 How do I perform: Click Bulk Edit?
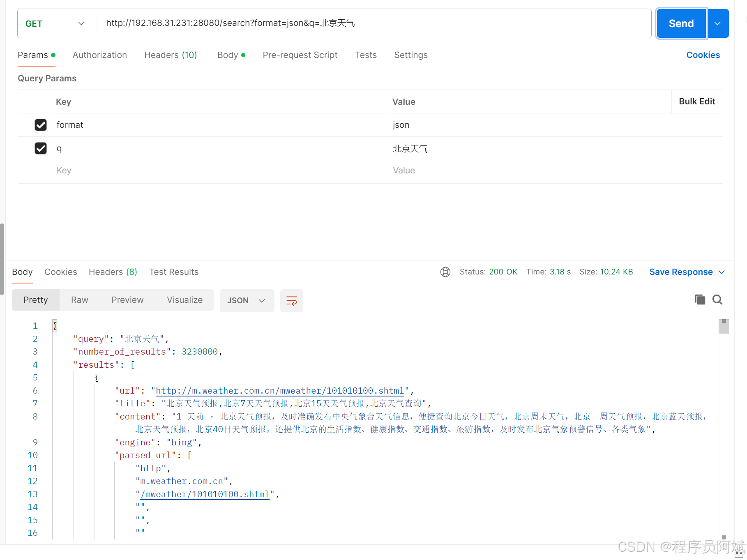point(697,101)
